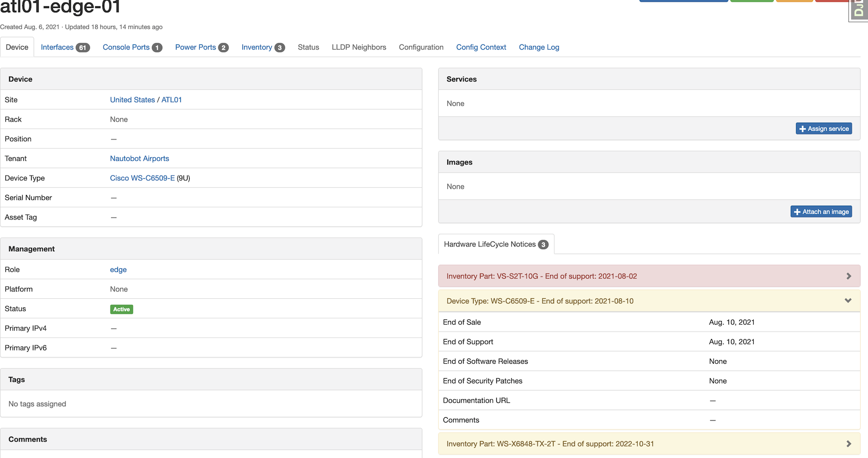
Task: Open the Inventory tab
Action: point(256,47)
